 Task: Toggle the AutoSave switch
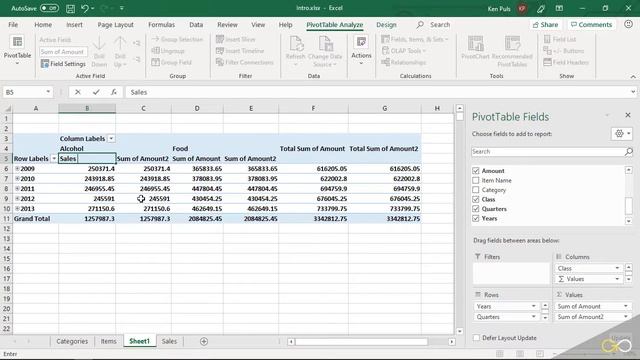pyautogui.click(x=49, y=8)
